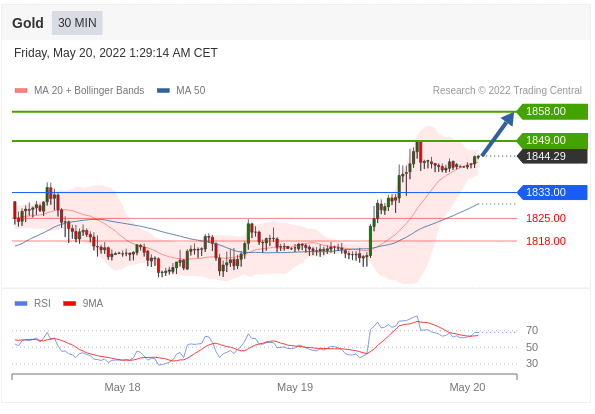595x414 pixels.
Task: Click the Gold chart title
Action: 28,23
